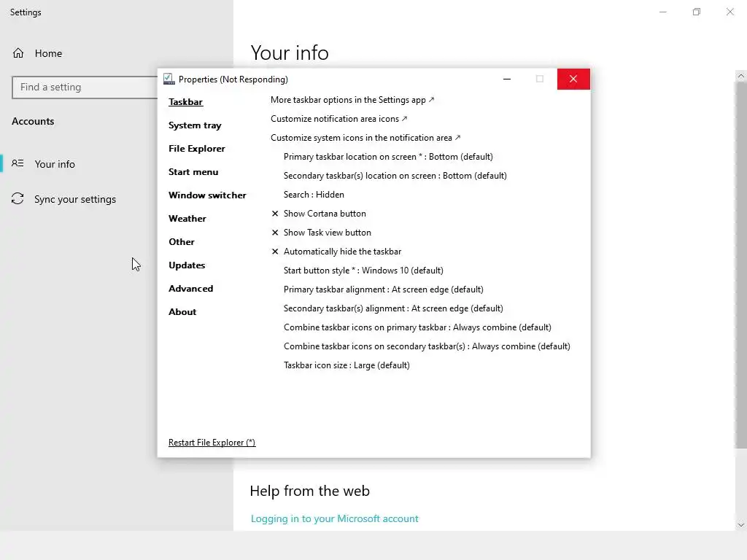This screenshot has height=560, width=747.
Task: Open the Other section
Action: tap(182, 242)
